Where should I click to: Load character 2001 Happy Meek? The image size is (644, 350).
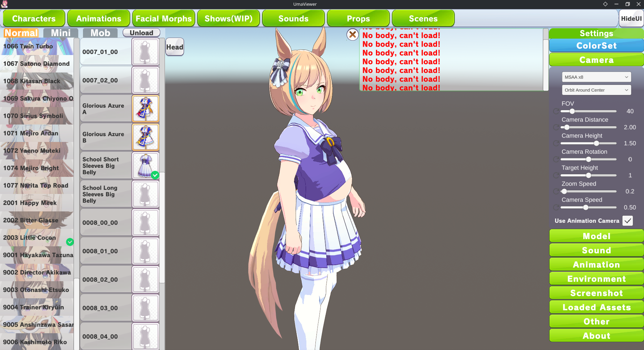(x=37, y=203)
